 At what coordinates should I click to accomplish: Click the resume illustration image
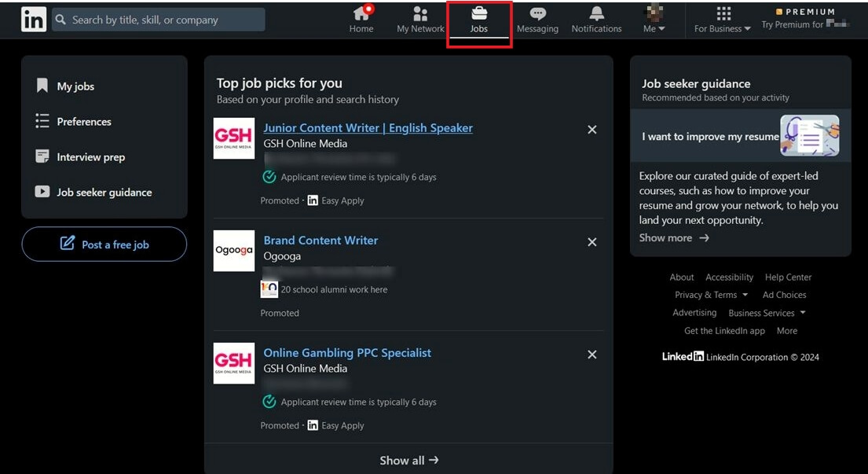(x=810, y=136)
